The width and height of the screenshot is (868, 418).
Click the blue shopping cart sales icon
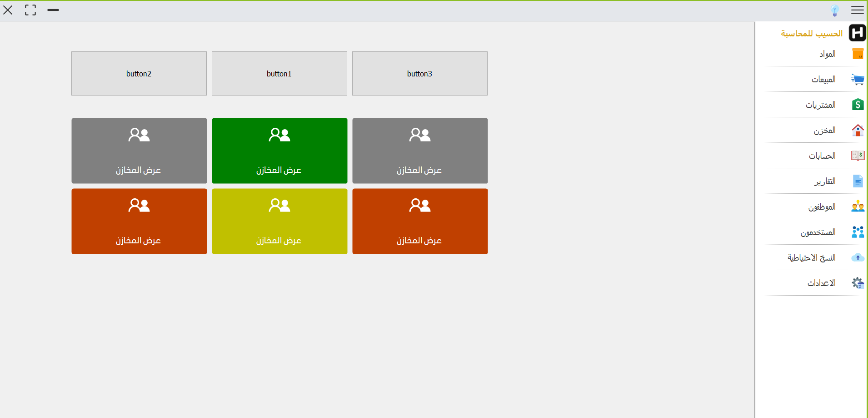(858, 79)
